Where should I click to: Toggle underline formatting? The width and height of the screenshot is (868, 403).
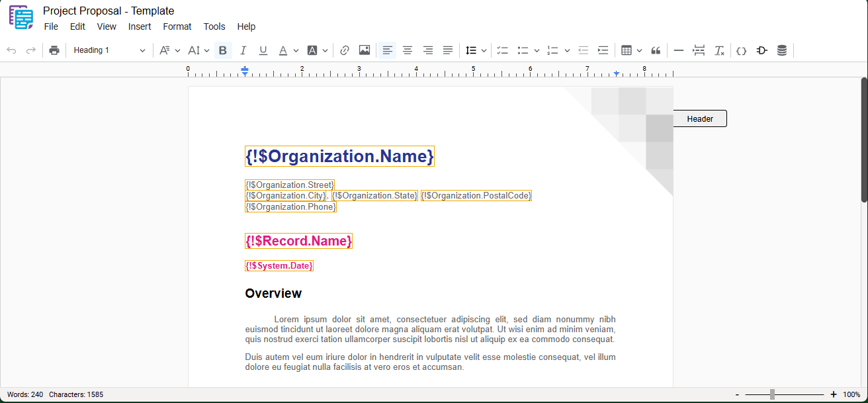[x=263, y=50]
